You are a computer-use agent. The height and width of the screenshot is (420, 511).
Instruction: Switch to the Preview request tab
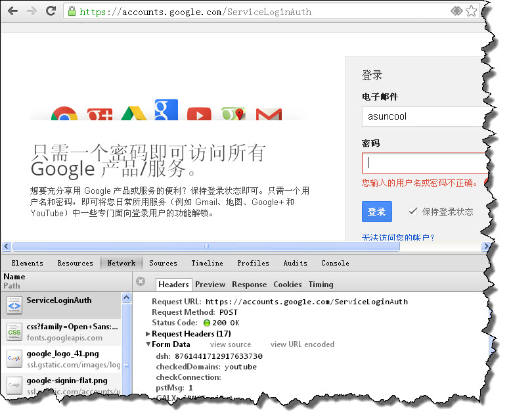point(210,285)
